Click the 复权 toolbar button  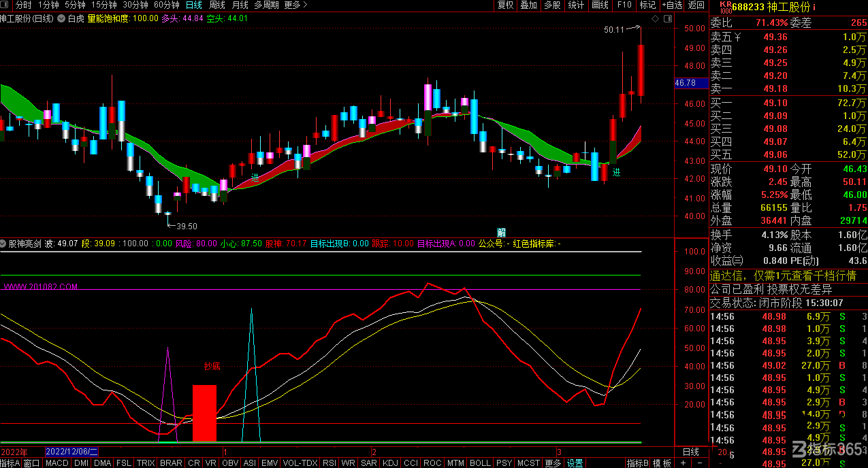coord(505,5)
